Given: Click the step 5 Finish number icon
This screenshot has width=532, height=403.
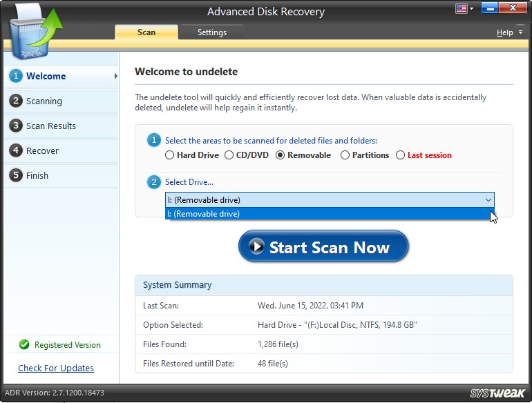Looking at the screenshot, I should pos(16,175).
